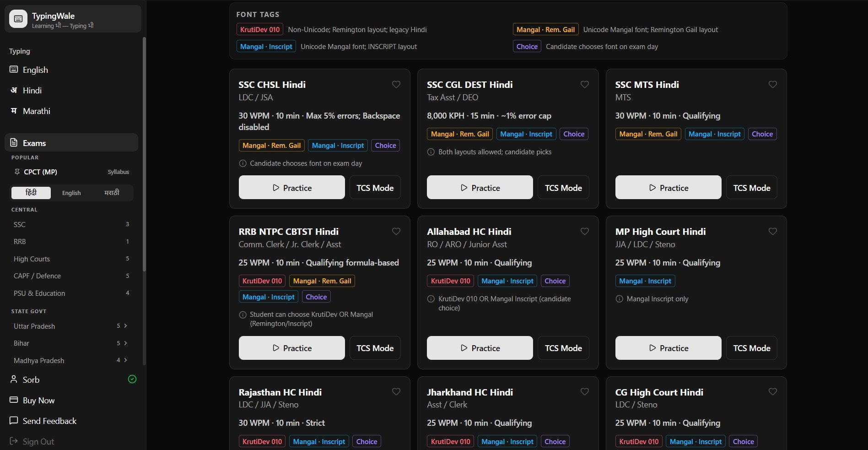Start Practice for SSC CGL DEST Hindi
The height and width of the screenshot is (450, 868).
click(x=480, y=187)
